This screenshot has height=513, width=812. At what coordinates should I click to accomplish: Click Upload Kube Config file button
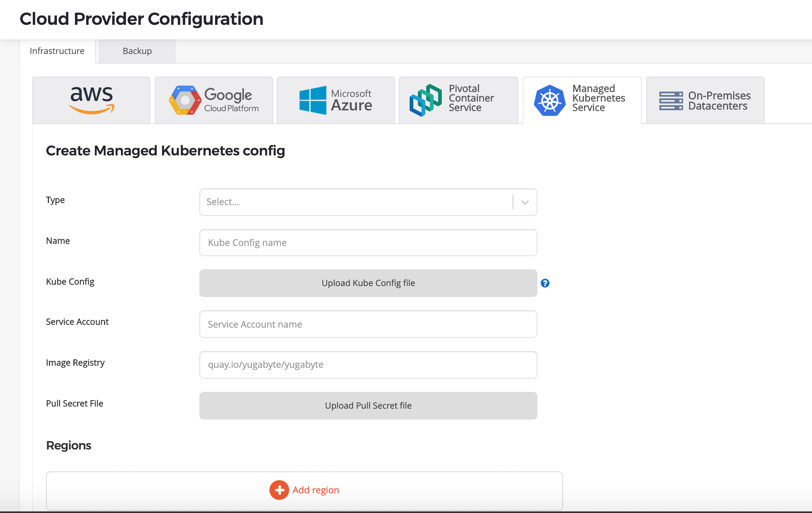[x=368, y=283]
